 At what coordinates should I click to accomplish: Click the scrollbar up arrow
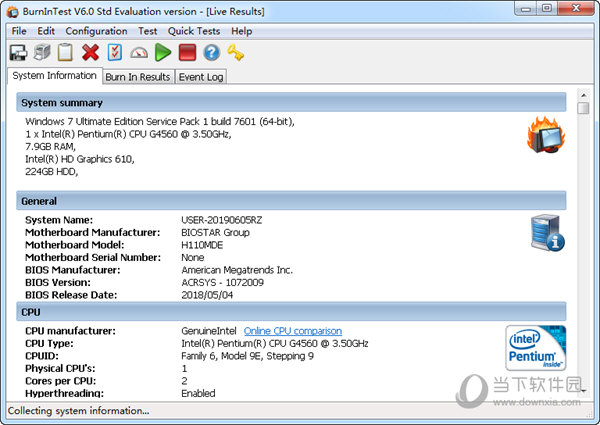583,95
